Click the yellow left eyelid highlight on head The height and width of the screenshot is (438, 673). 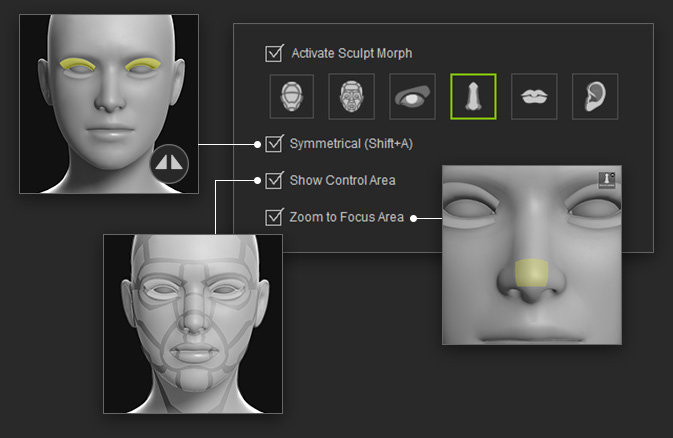point(78,64)
